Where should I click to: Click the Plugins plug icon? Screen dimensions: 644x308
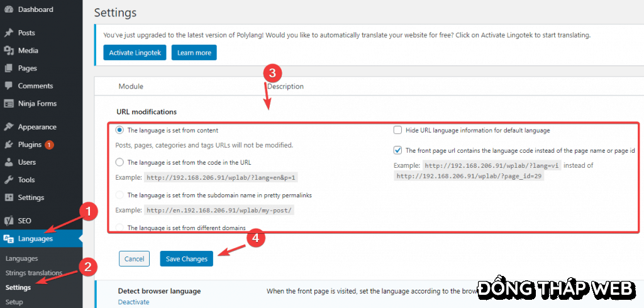9,145
